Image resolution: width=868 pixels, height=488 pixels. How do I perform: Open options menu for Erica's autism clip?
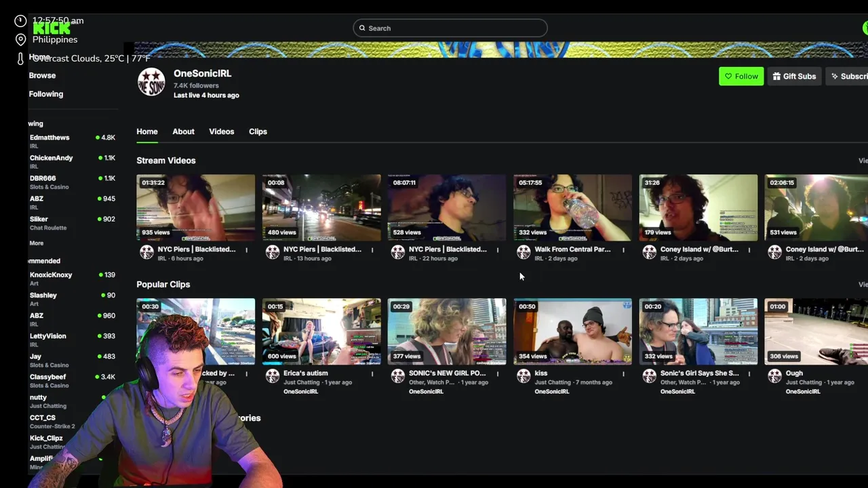[x=372, y=374]
